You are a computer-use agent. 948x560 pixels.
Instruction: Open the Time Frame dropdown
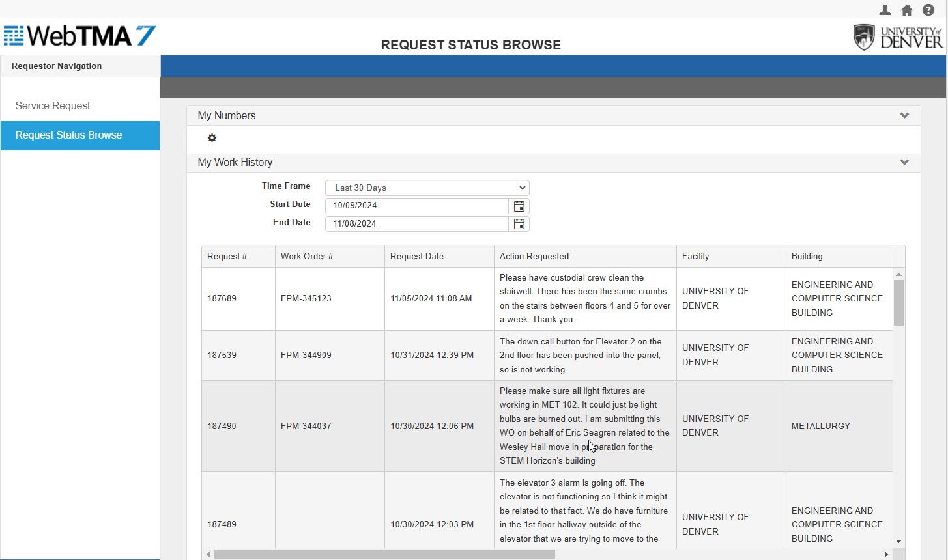click(x=427, y=188)
